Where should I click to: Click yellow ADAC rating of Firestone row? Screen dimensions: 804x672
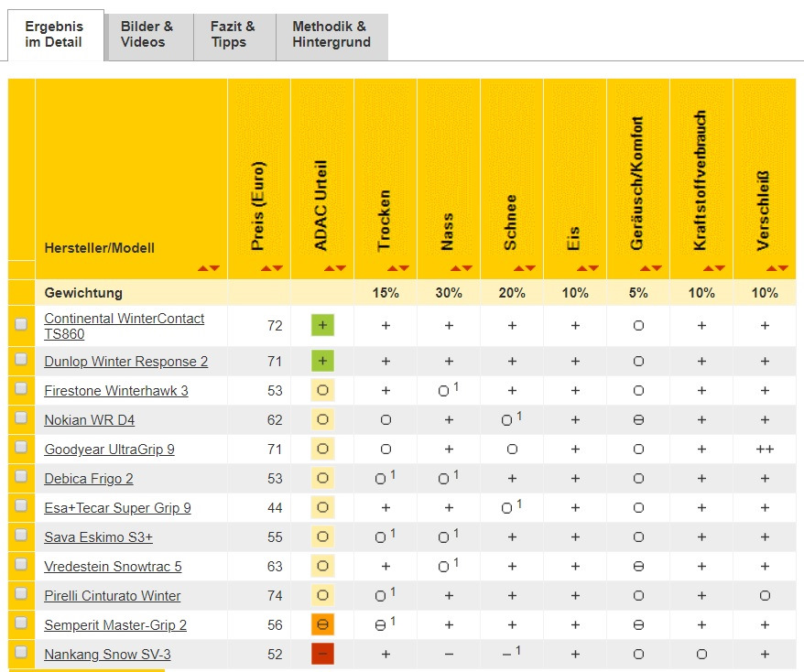pyautogui.click(x=322, y=390)
